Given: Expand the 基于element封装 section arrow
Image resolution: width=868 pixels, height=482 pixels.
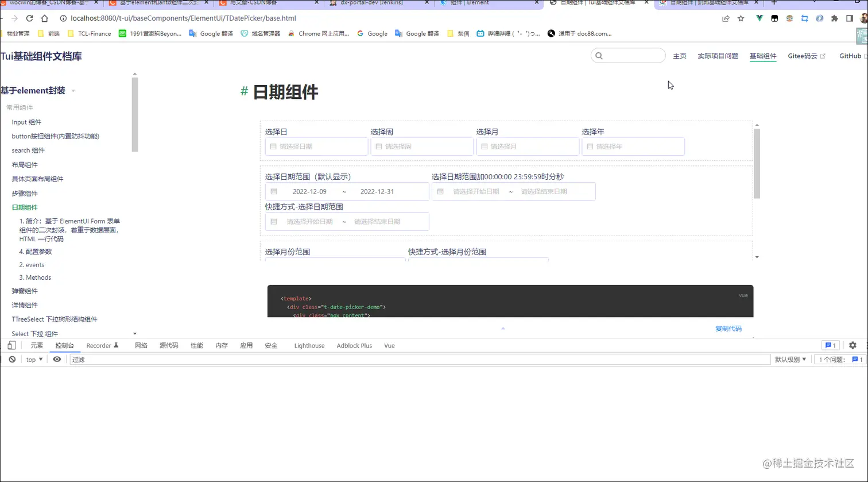Looking at the screenshot, I should (x=73, y=90).
